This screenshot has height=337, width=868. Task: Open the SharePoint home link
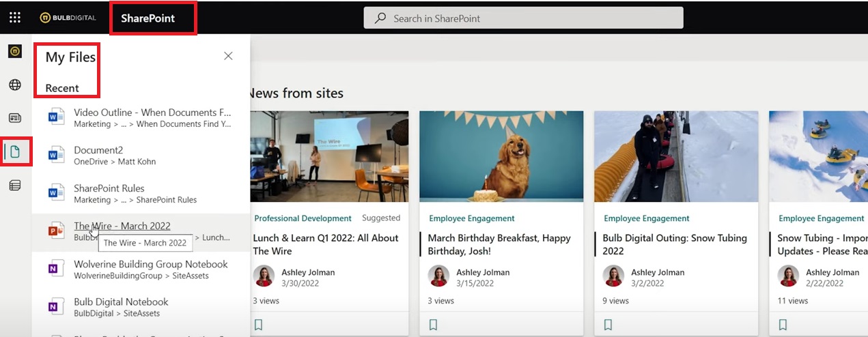point(148,18)
